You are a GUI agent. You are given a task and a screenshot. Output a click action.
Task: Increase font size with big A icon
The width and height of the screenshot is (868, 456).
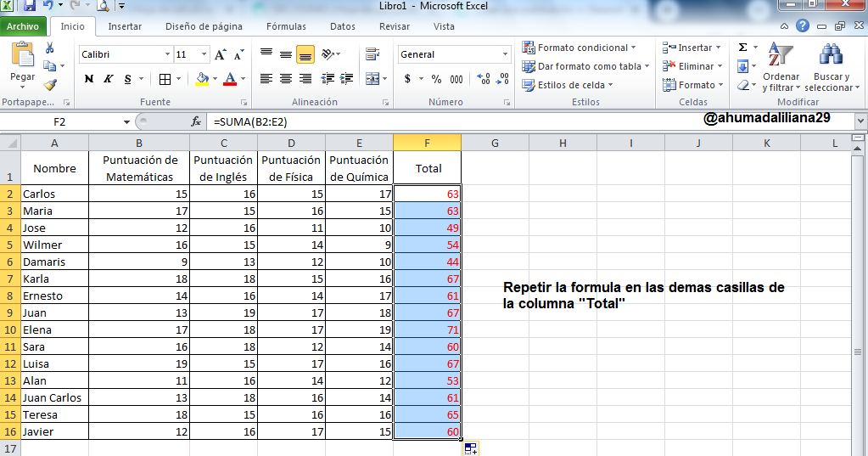click(220, 54)
